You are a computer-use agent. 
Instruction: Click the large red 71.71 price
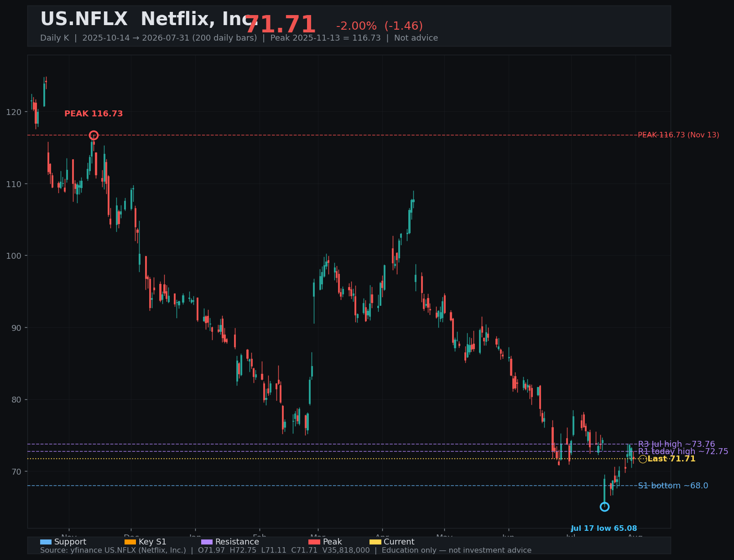(x=280, y=25)
